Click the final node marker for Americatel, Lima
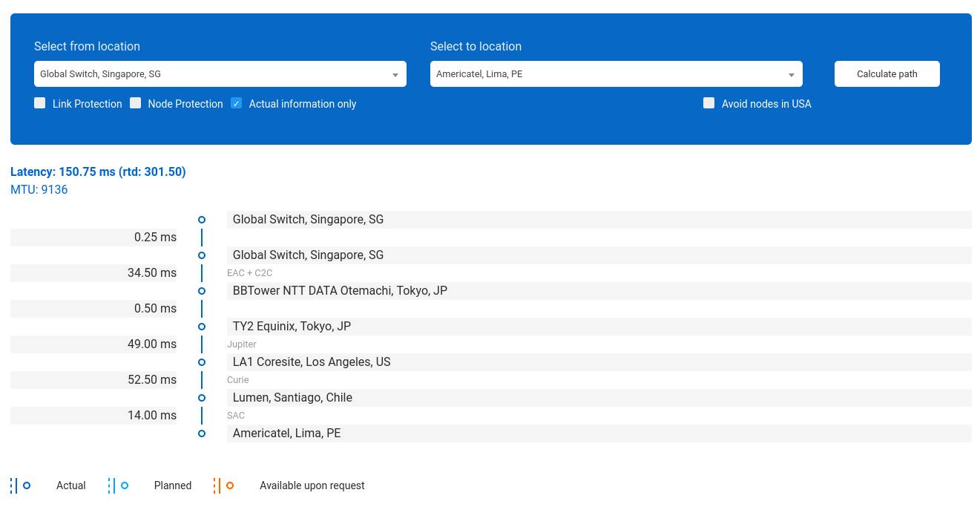This screenshot has width=980, height=507. [x=202, y=434]
